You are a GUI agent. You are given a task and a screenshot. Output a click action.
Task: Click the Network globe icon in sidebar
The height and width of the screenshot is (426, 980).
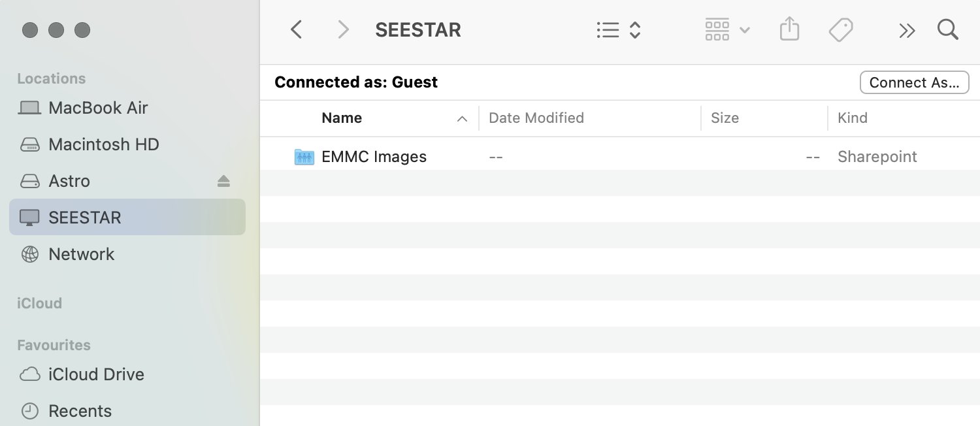tap(30, 254)
